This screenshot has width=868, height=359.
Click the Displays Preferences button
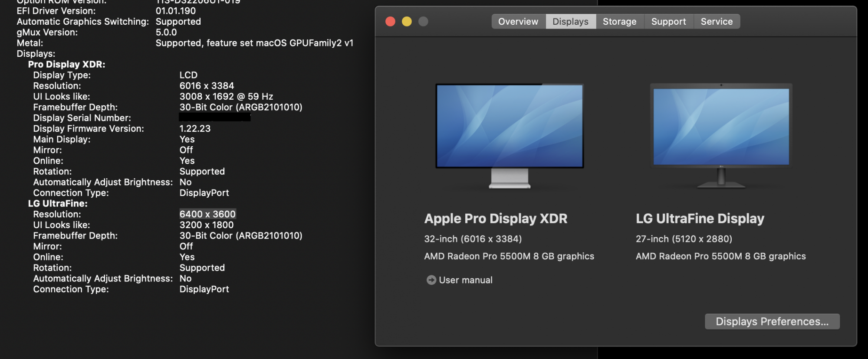(x=773, y=322)
